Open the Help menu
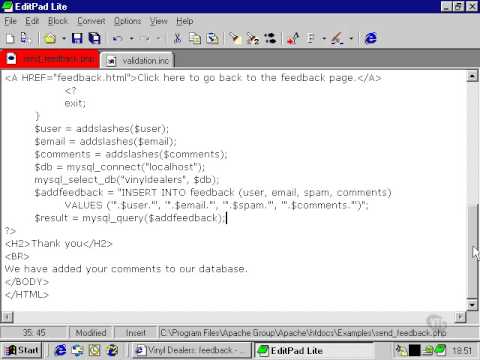The height and width of the screenshot is (360, 480). tap(185, 21)
